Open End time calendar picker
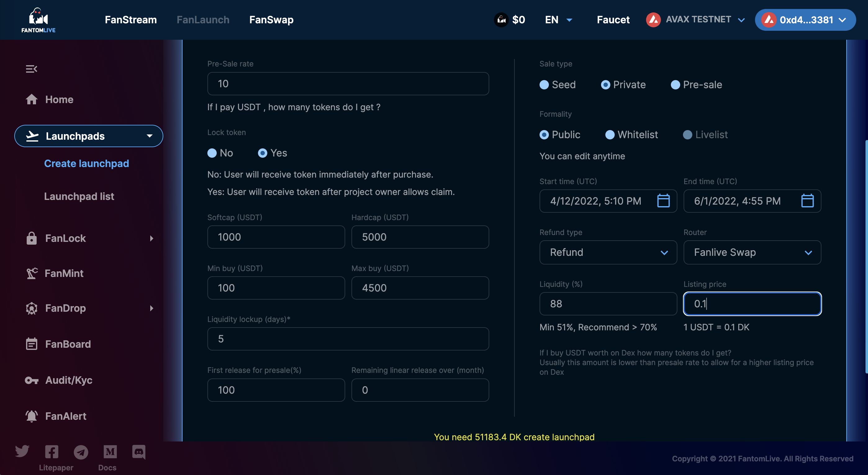This screenshot has height=475, width=868. pyautogui.click(x=807, y=201)
